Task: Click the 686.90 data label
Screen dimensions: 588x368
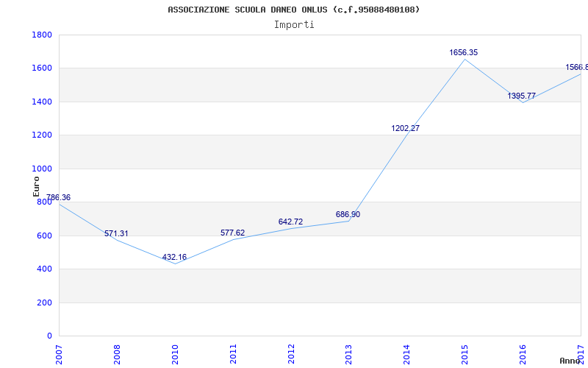Action: pos(348,214)
